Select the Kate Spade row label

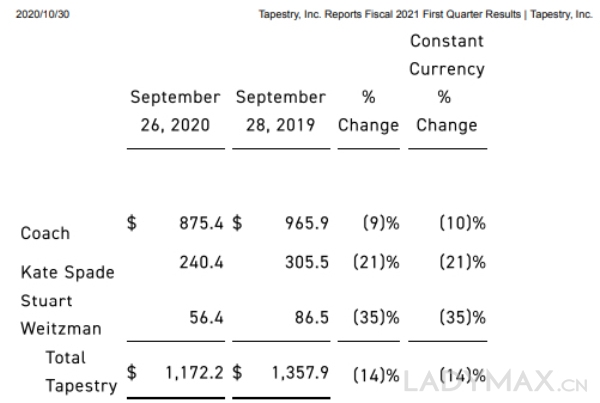click(x=67, y=272)
